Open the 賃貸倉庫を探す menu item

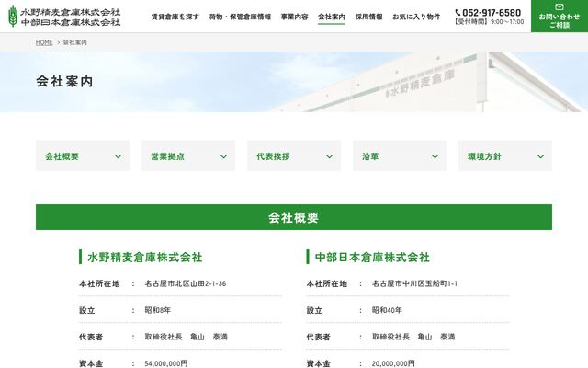[x=175, y=17]
